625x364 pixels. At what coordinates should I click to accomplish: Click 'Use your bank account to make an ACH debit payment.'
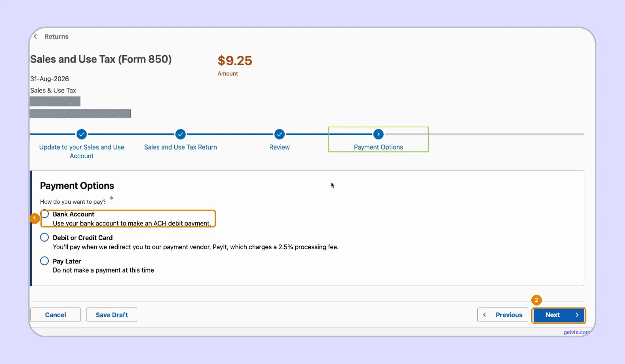coord(132,223)
